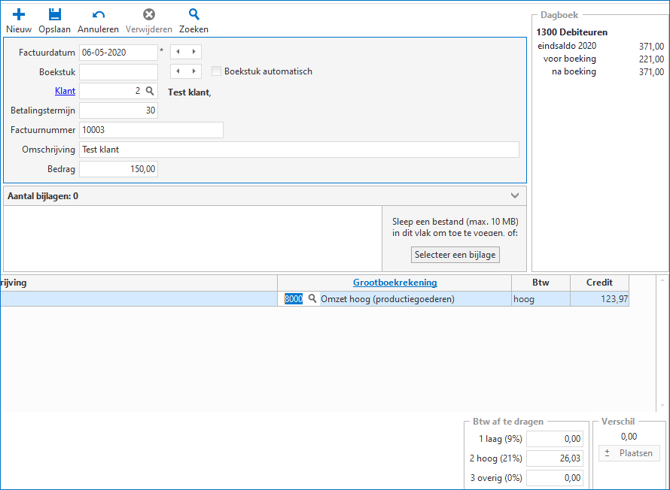
Task: Click the Verwijderen delete icon
Action: 148,15
